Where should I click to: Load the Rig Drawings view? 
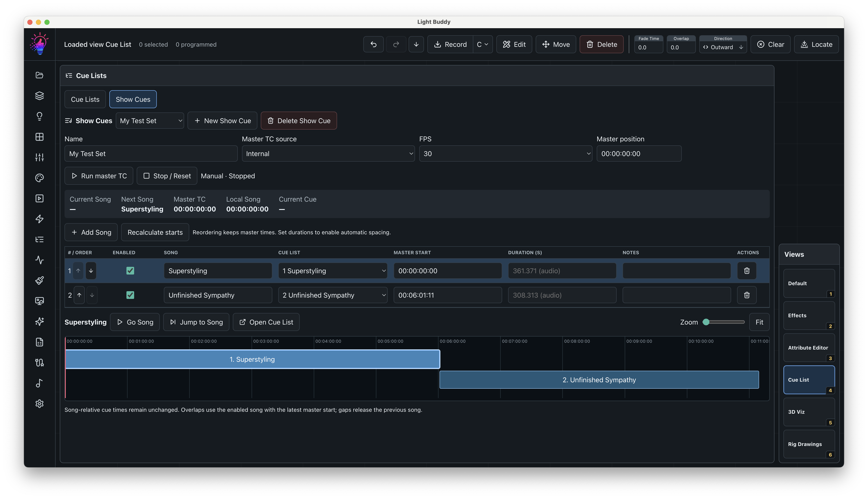809,444
